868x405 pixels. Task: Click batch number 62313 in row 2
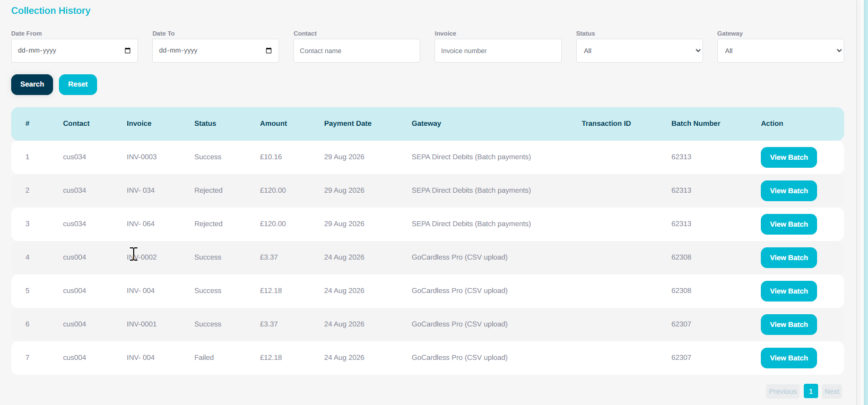[x=681, y=190]
